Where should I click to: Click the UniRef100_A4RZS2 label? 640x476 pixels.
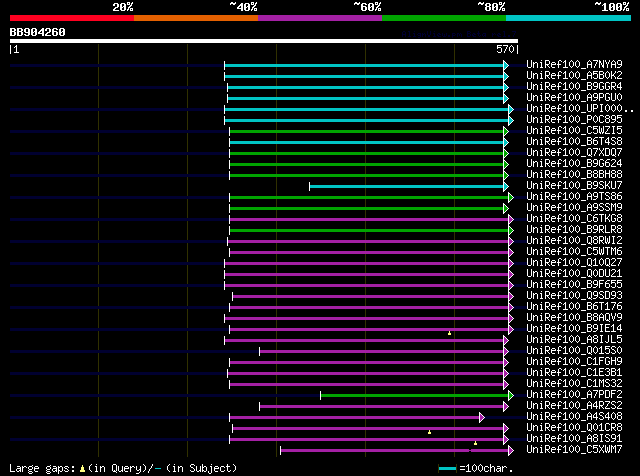[x=574, y=406]
